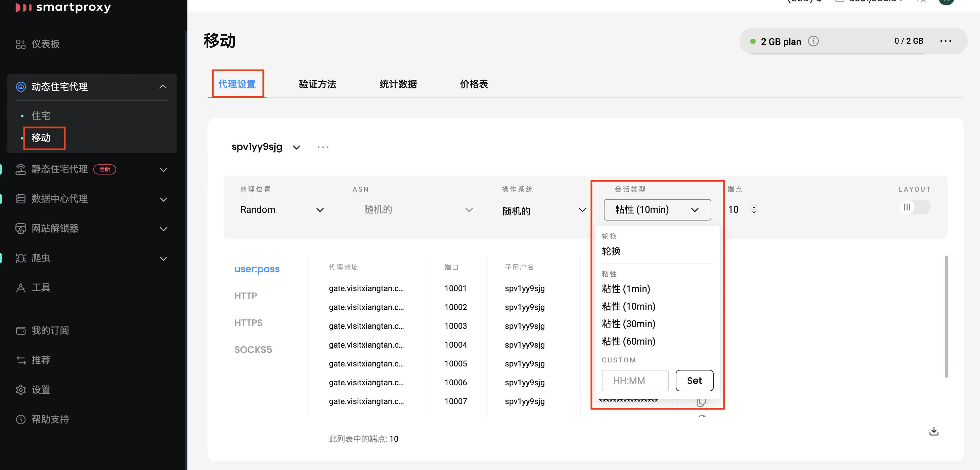Select 粘性 (1min) option
Screen dimensions: 980x470
pos(626,289)
